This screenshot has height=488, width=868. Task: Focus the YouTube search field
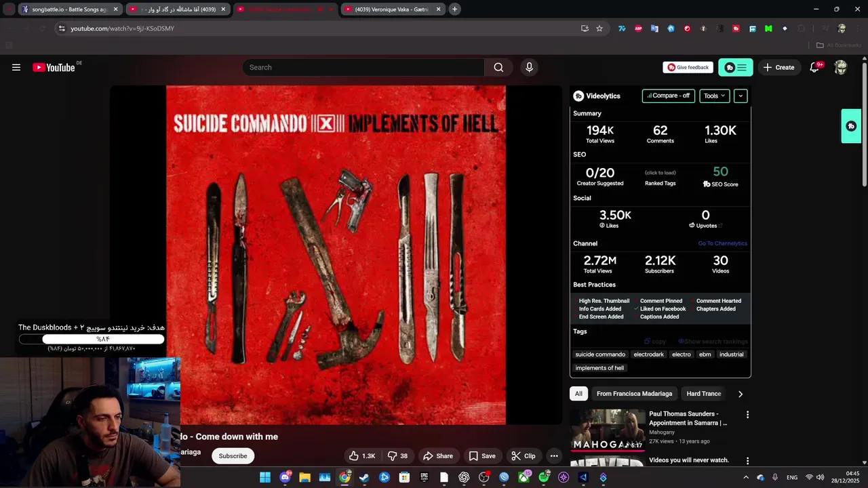pyautogui.click(x=363, y=67)
